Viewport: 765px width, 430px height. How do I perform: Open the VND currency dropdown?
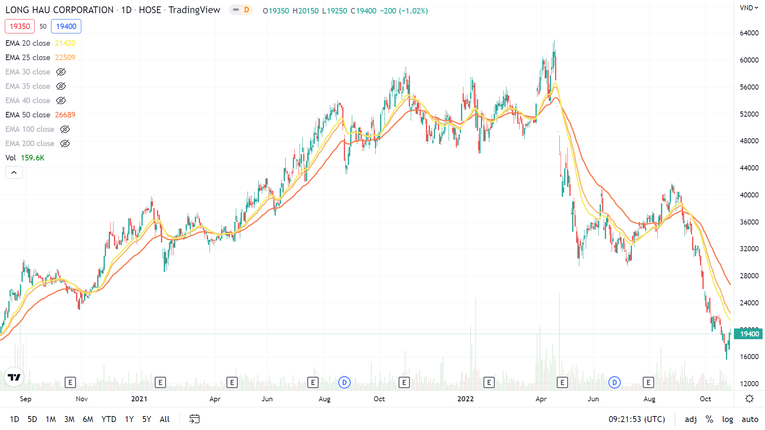[749, 8]
